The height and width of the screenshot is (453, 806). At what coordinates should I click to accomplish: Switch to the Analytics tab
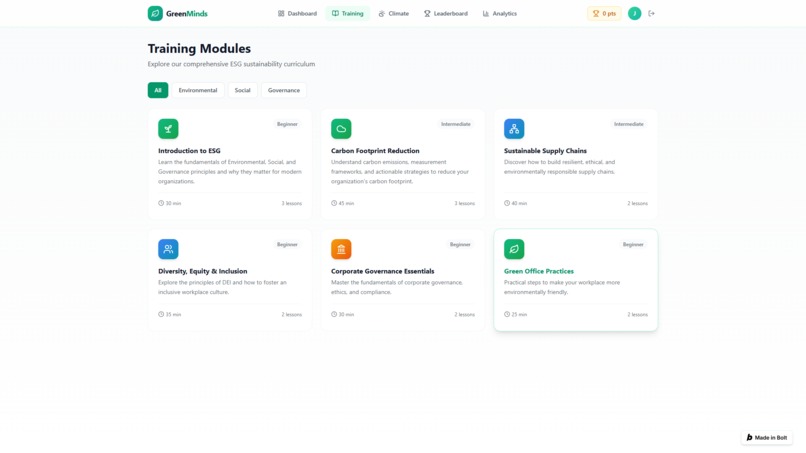pos(500,13)
